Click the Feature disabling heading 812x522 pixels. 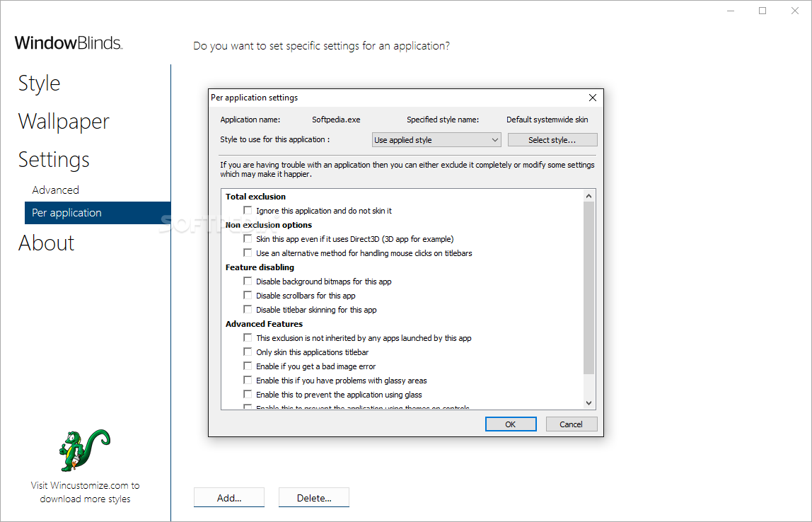click(x=260, y=267)
